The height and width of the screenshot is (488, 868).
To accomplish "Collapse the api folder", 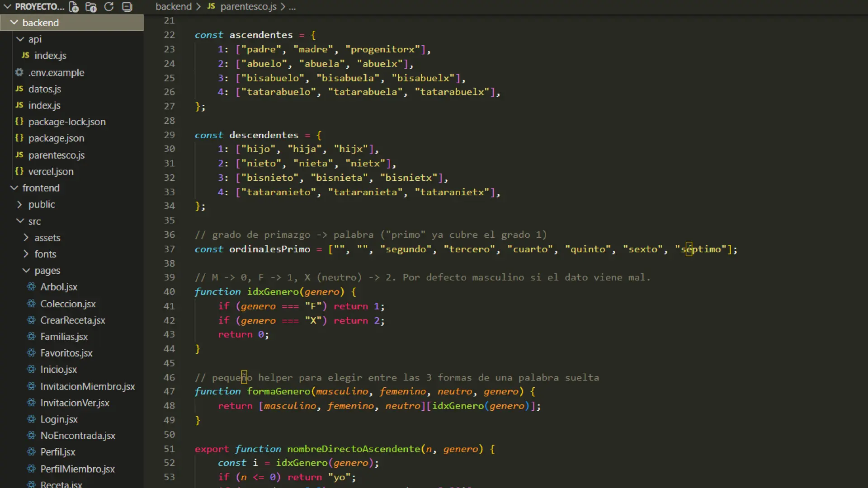I will pyautogui.click(x=20, y=39).
